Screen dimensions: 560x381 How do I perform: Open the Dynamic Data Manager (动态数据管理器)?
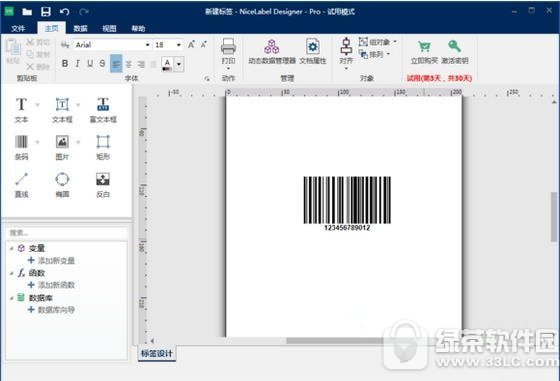coord(272,52)
